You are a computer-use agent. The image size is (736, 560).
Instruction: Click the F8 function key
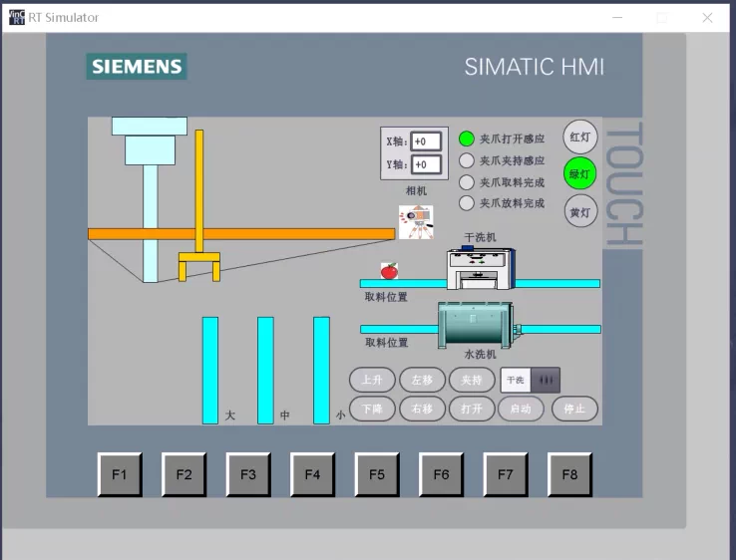coord(569,474)
